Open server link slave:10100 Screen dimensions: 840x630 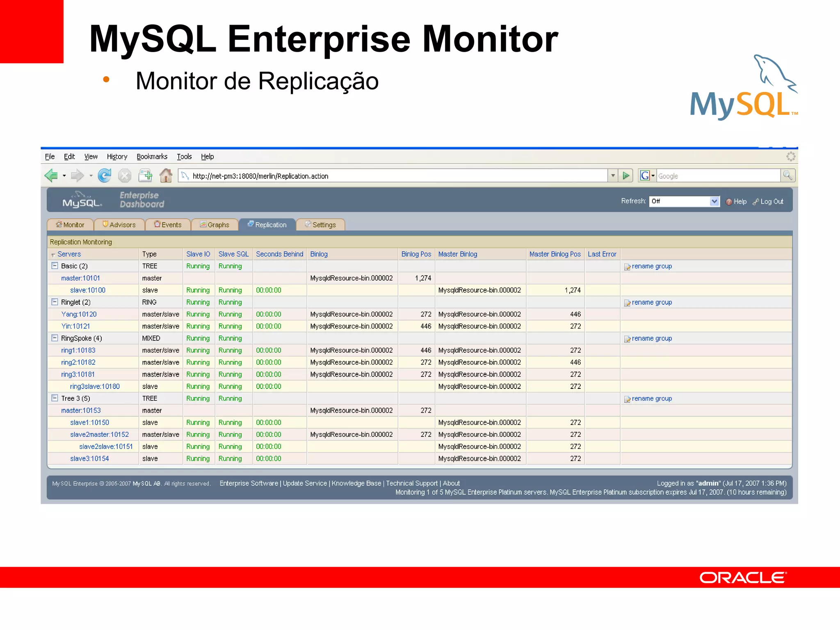click(x=88, y=290)
